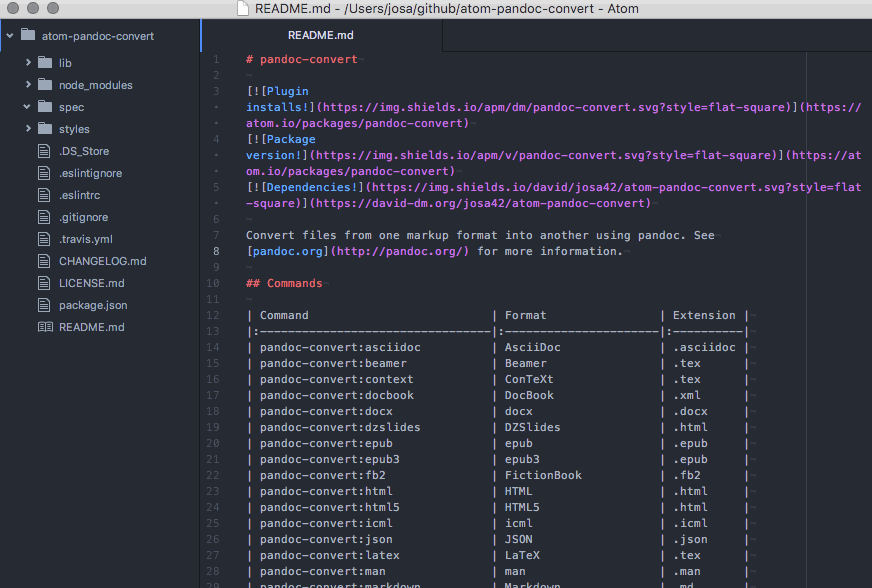Screen dimensions: 872x588
Task: Click the '.asciidoc' extension cell
Action: tap(704, 348)
